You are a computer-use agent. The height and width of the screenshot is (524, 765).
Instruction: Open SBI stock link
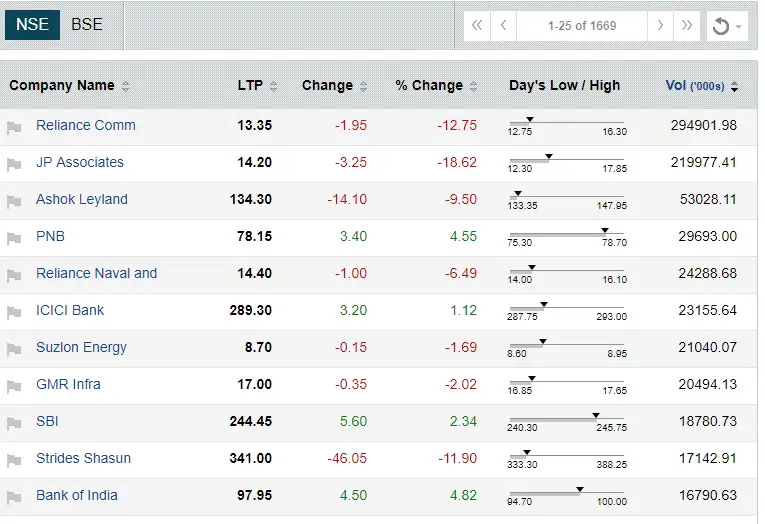click(x=47, y=421)
